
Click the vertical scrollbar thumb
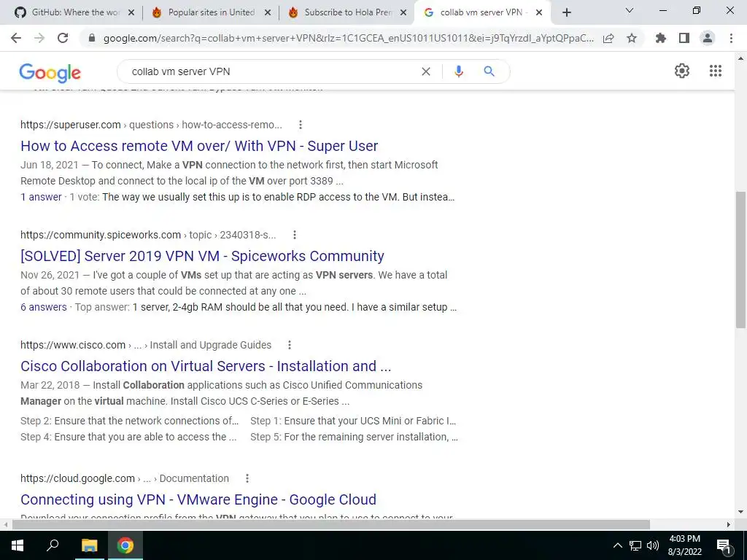click(740, 260)
